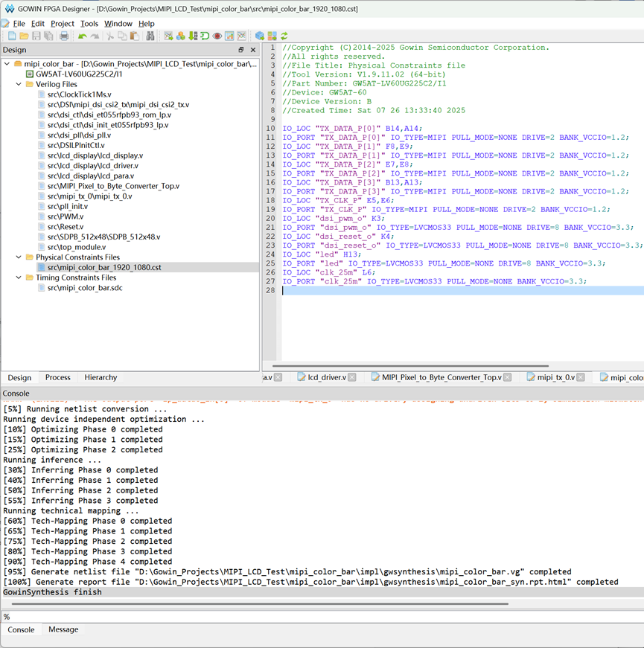This screenshot has width=644, height=648.
Task: Select src\mipi_color_bar.sdc timing file
Action: tap(85, 288)
